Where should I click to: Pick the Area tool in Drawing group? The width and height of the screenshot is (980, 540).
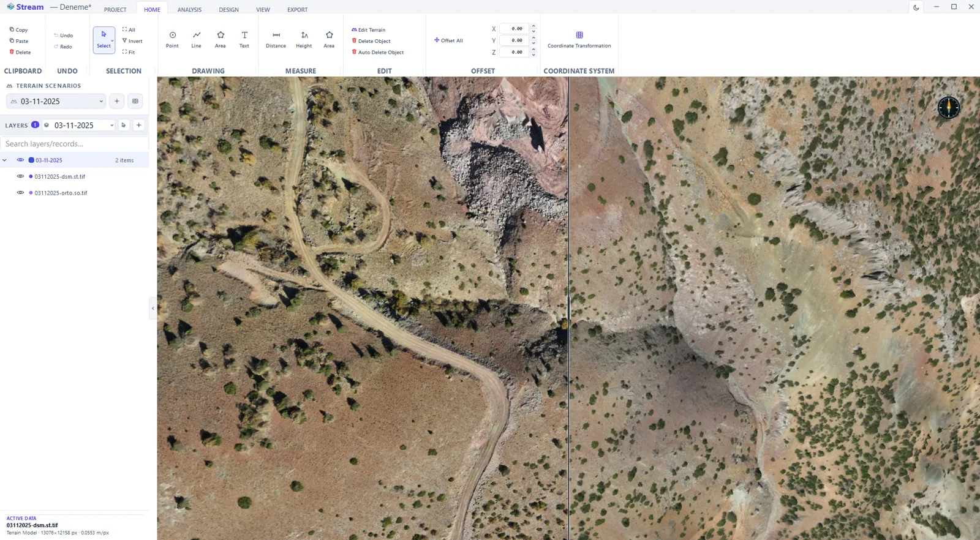[x=221, y=39]
